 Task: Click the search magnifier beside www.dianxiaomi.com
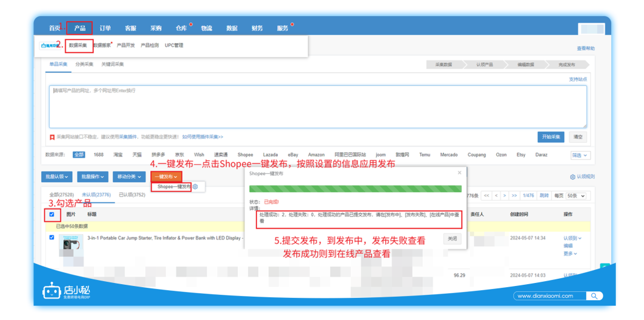(x=594, y=296)
